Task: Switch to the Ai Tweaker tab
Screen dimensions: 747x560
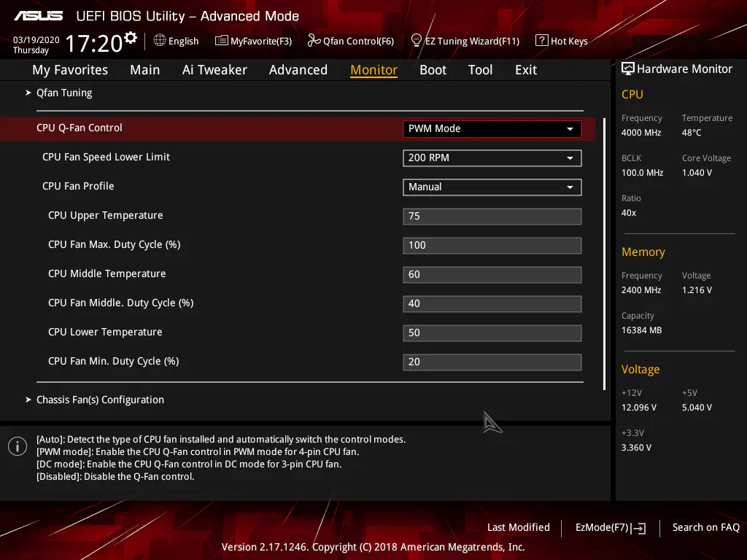Action: 214,70
